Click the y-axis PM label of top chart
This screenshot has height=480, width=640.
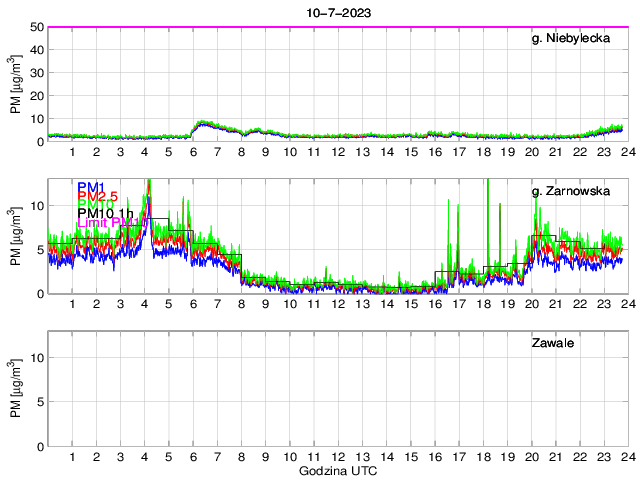click(16, 84)
